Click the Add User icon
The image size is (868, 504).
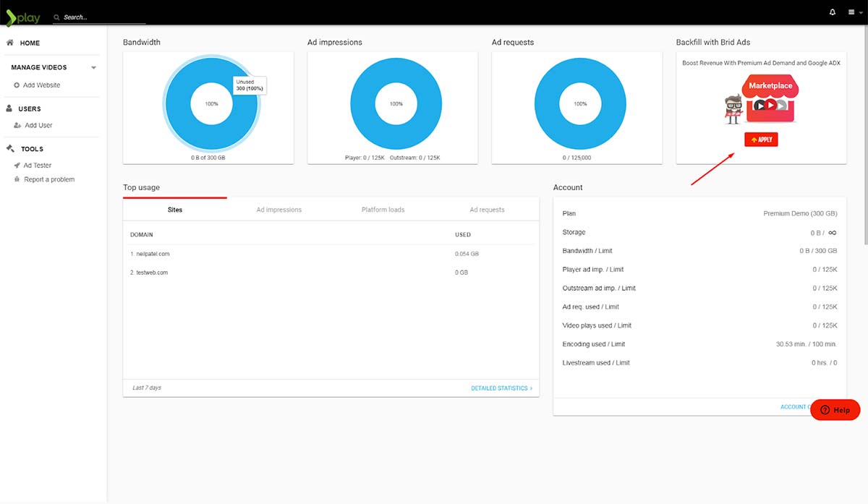[17, 125]
